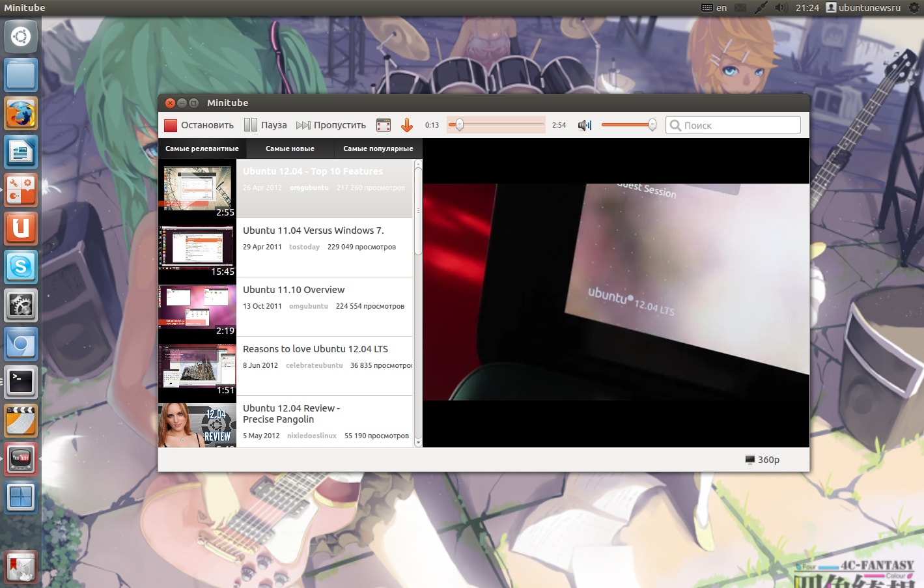Open the sound indicator in top panel
Image resolution: width=924 pixels, height=588 pixels.
pyautogui.click(x=781, y=8)
